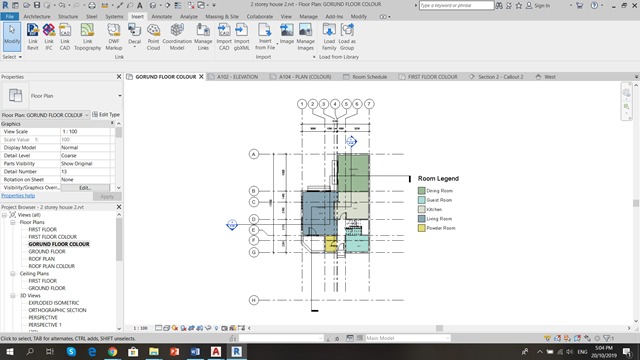Open File Explorer from taskbar
Viewport: 640px width, 360px height.
tap(154, 351)
